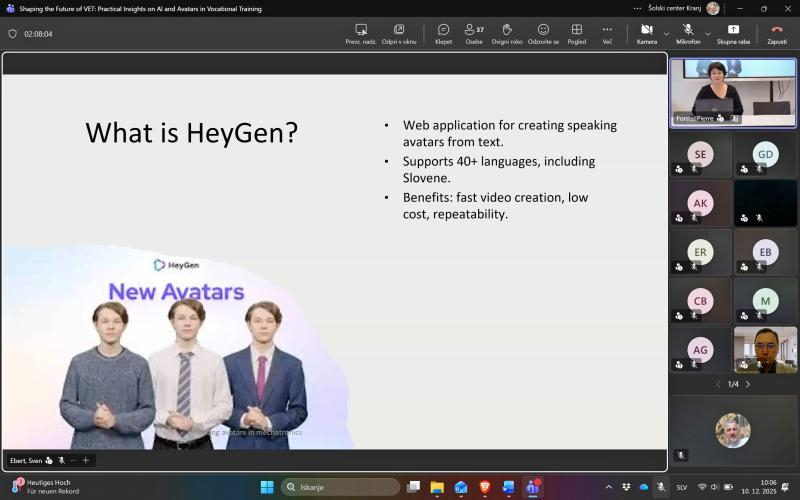This screenshot has width=800, height=500.
Task: Open the Več more options menu
Action: 607,34
